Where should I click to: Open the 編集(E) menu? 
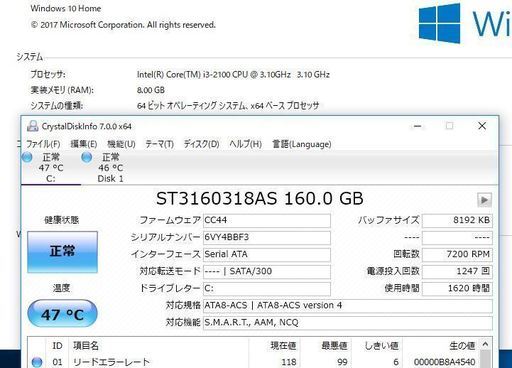84,144
